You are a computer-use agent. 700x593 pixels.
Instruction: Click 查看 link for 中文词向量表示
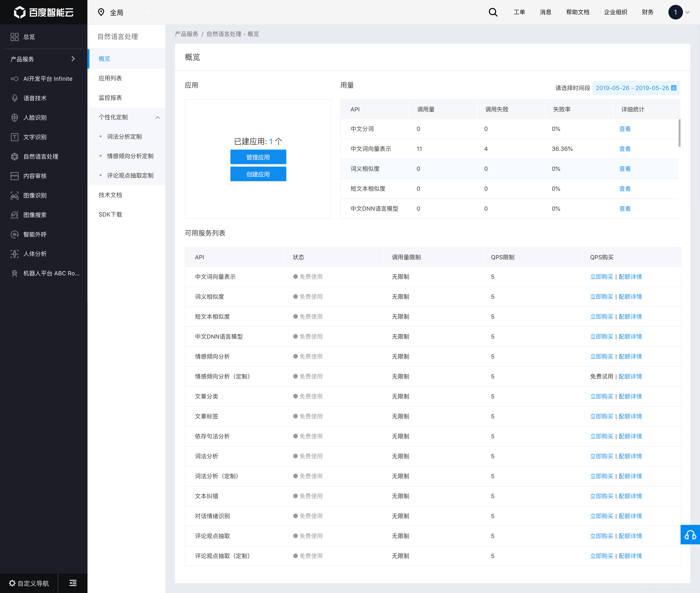coord(625,149)
